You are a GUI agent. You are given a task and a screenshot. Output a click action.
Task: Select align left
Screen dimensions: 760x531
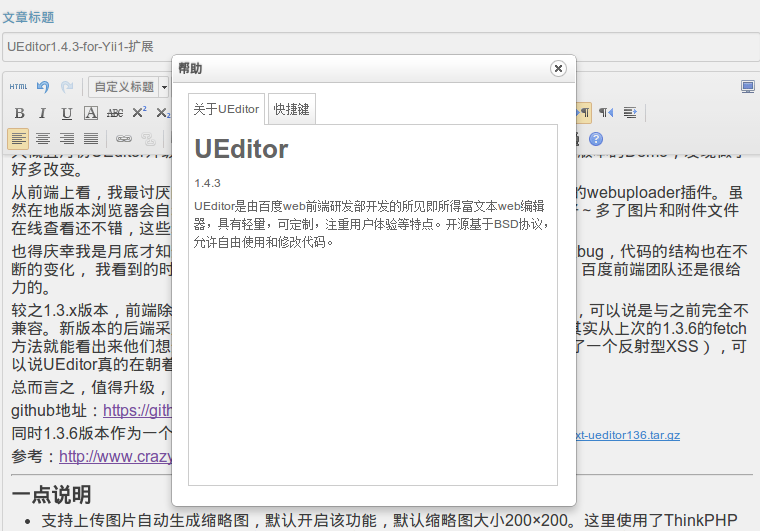[x=18, y=139]
